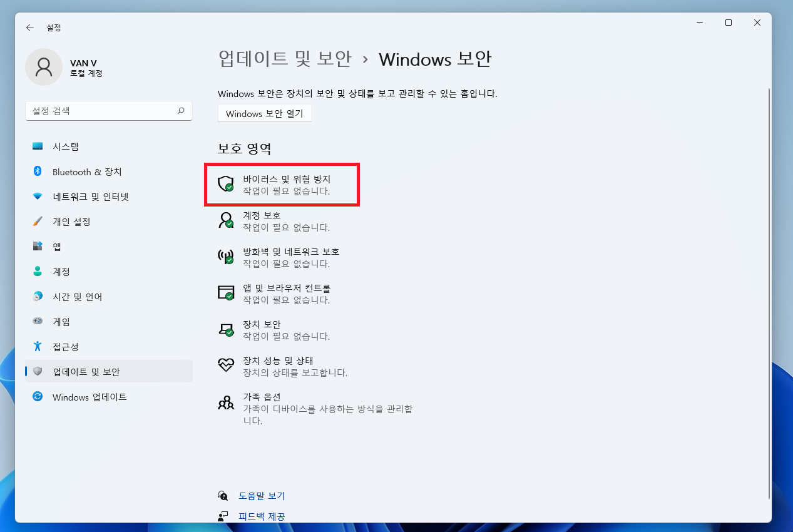Click the antenna icon for 방화벽 및 네트워크 보호
Image resolution: width=793 pixels, height=532 pixels.
(225, 257)
